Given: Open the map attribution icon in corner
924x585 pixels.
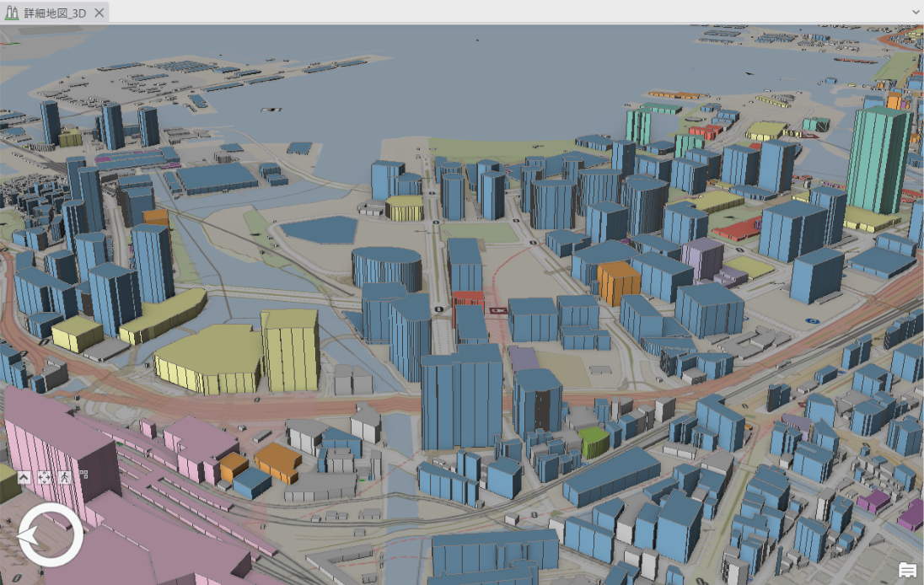Looking at the screenshot, I should (907, 571).
